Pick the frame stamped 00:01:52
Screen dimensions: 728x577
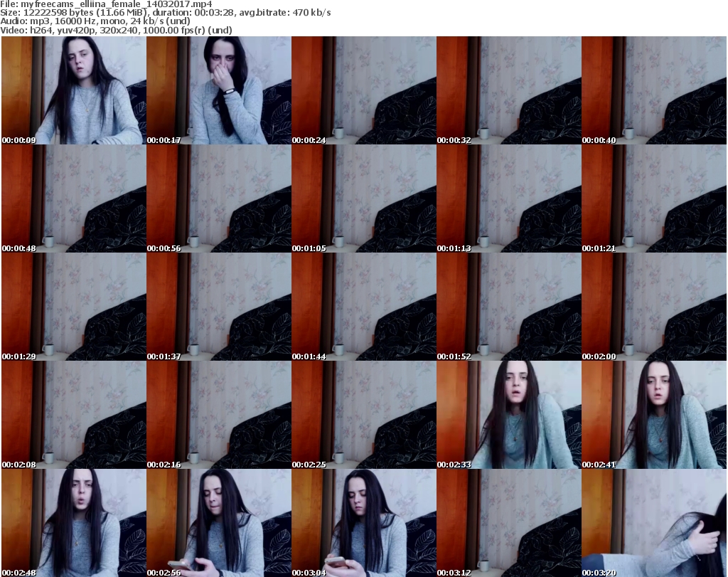tap(509, 307)
